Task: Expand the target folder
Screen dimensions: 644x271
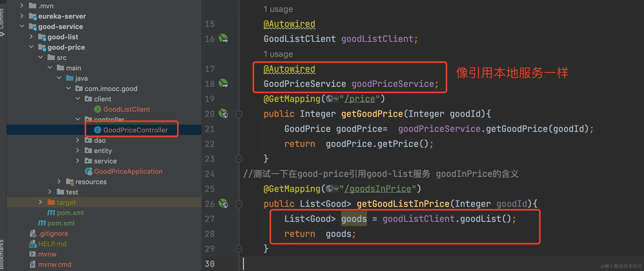Action: (40, 202)
